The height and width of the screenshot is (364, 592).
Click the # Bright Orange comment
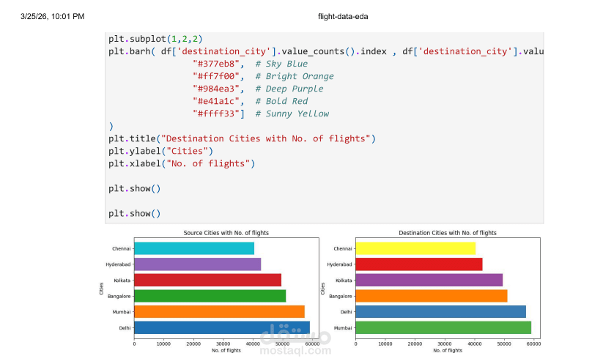tap(295, 76)
